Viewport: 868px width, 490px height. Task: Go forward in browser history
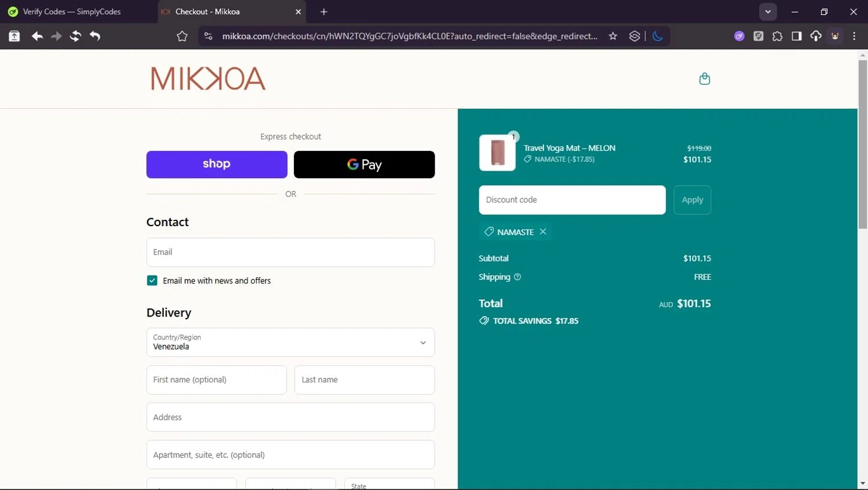pyautogui.click(x=56, y=36)
